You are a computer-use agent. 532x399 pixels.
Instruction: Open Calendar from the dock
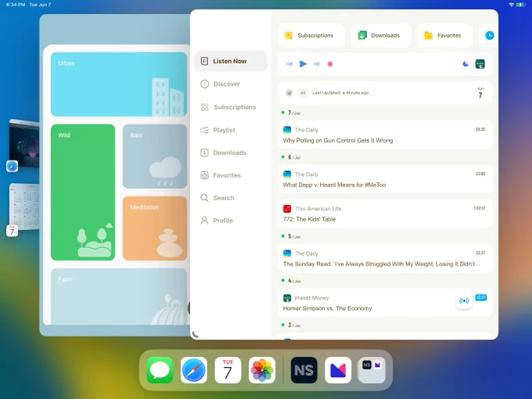click(x=228, y=370)
